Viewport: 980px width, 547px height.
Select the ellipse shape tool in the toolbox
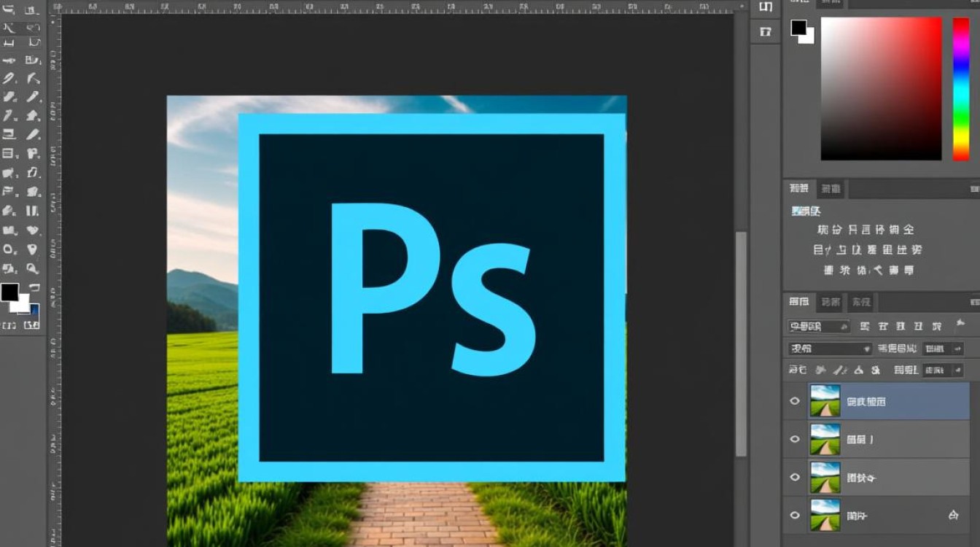point(9,249)
